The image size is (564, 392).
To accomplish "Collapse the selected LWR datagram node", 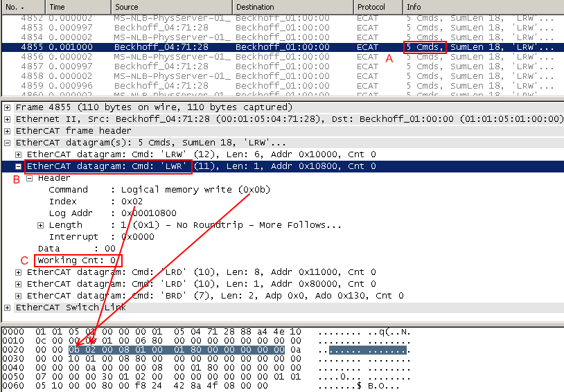I will tap(18, 166).
